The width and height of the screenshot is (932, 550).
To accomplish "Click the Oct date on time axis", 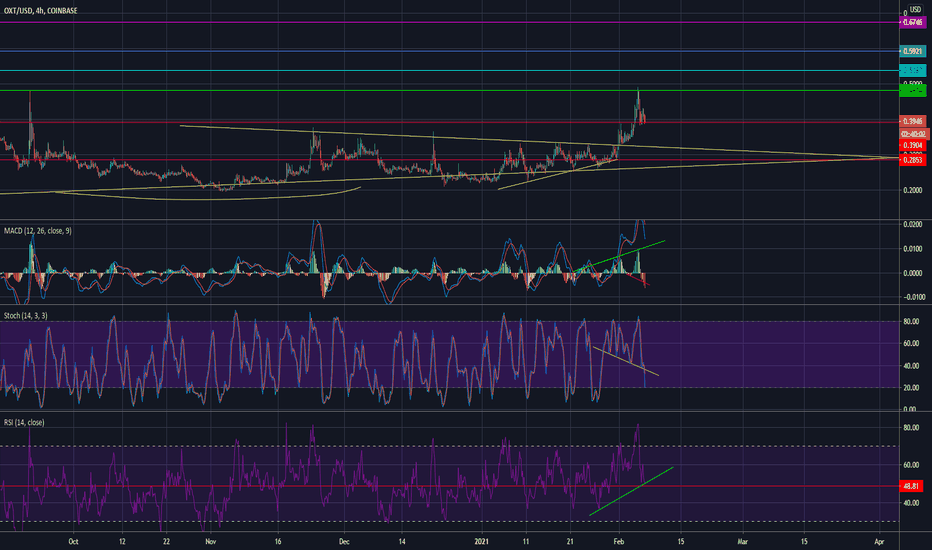I will (73, 542).
